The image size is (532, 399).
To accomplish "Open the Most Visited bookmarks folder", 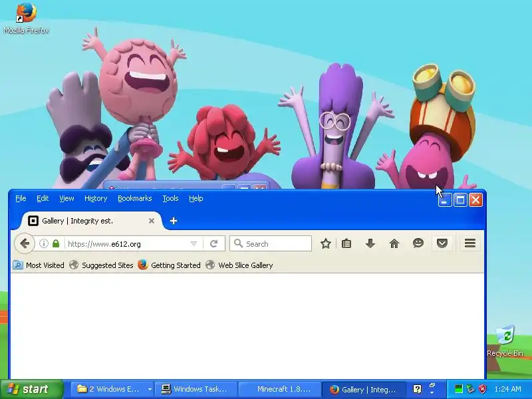I will point(39,265).
